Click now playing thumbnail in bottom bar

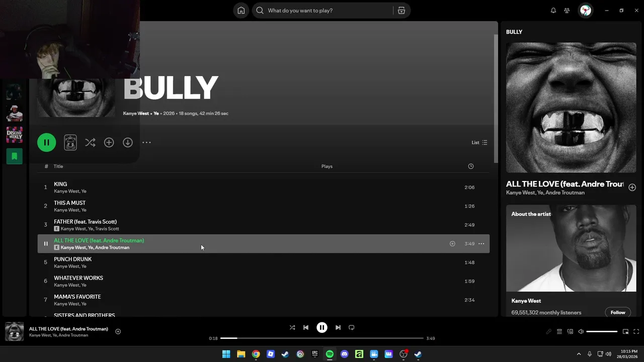coord(14,332)
